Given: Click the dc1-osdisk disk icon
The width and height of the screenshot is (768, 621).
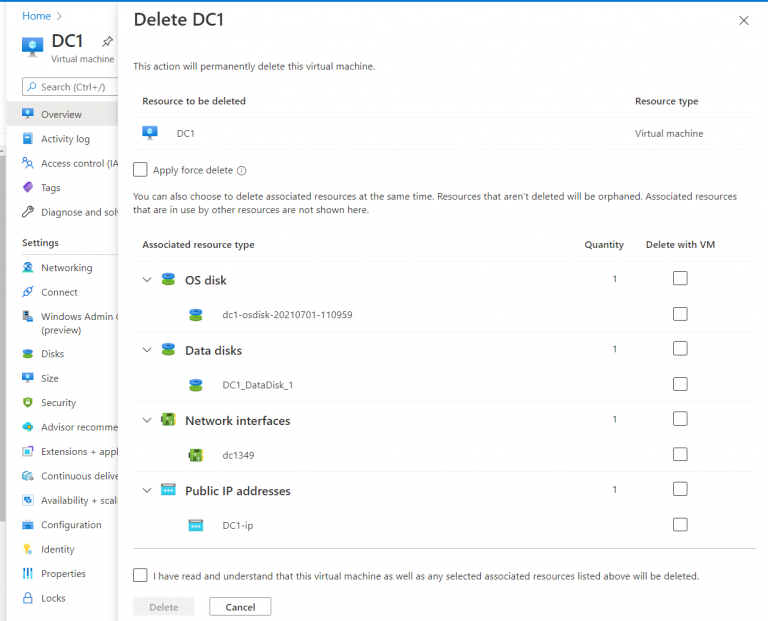Looking at the screenshot, I should [196, 315].
